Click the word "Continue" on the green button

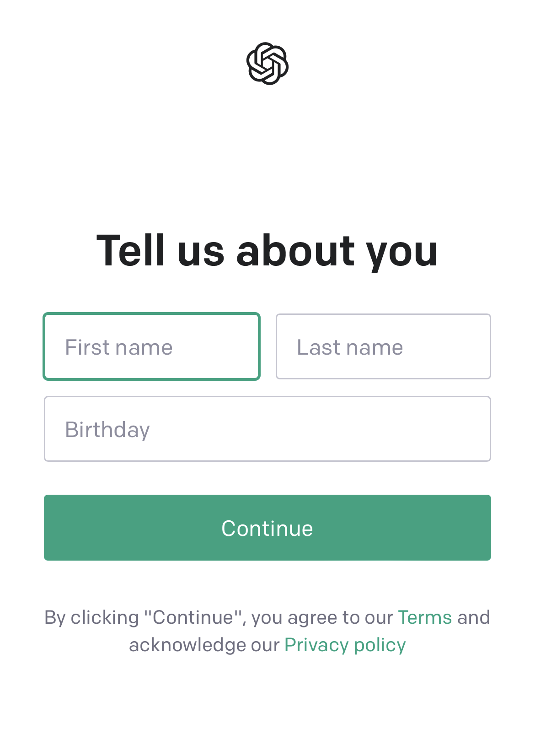coord(267,529)
